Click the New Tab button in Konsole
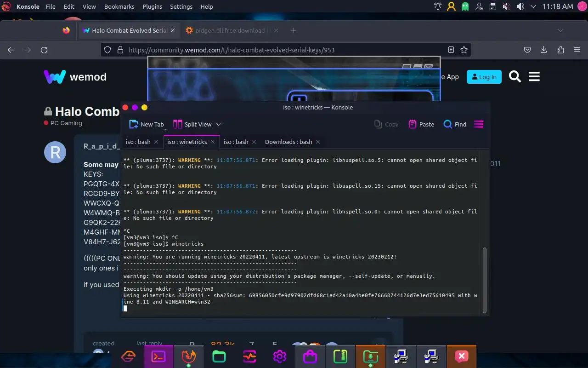Viewport: 588px width, 368px height. pos(146,124)
